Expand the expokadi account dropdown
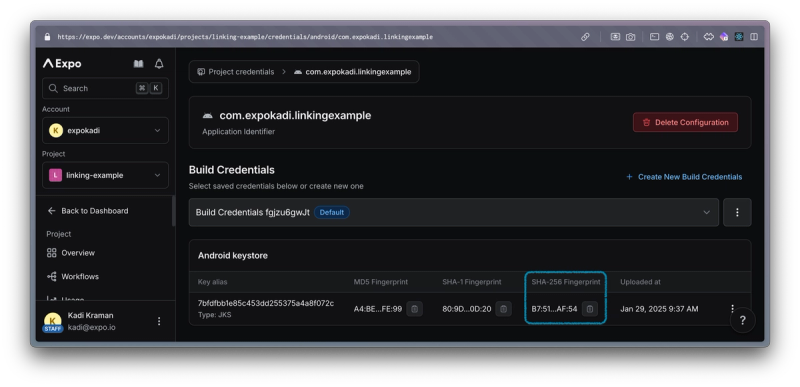Image resolution: width=800 pixels, height=387 pixels. click(x=105, y=131)
